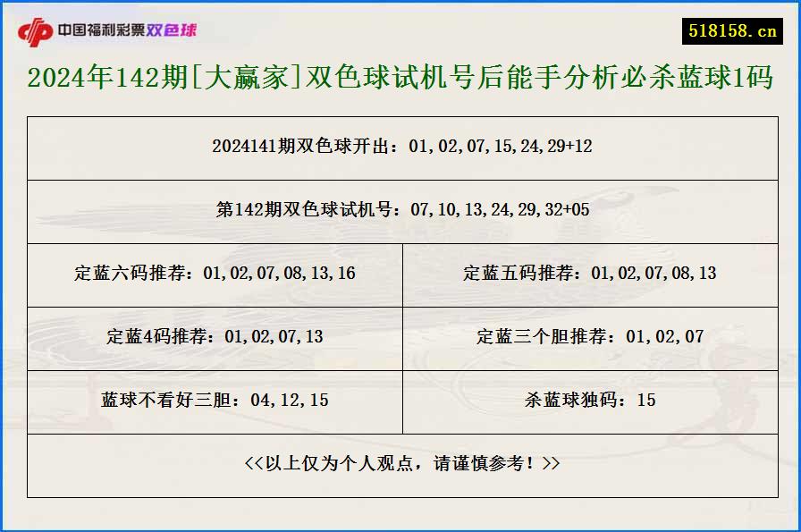This screenshot has width=801, height=532.
Task: Collapse the disclaimer footer row
Action: pyautogui.click(x=400, y=465)
